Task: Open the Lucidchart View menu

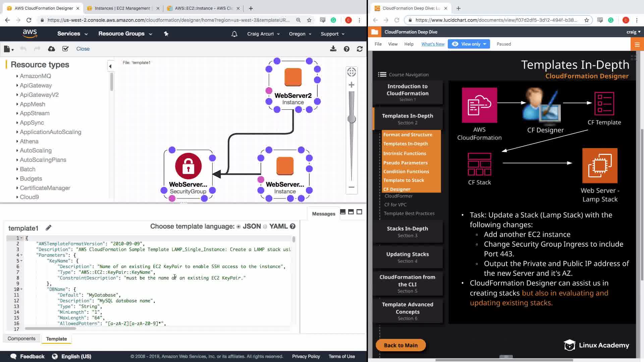Action: pos(392,44)
